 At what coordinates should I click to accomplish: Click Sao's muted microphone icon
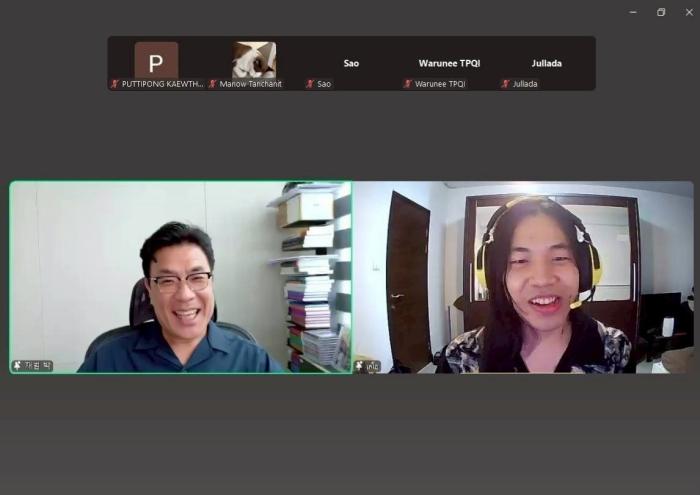pyautogui.click(x=310, y=84)
